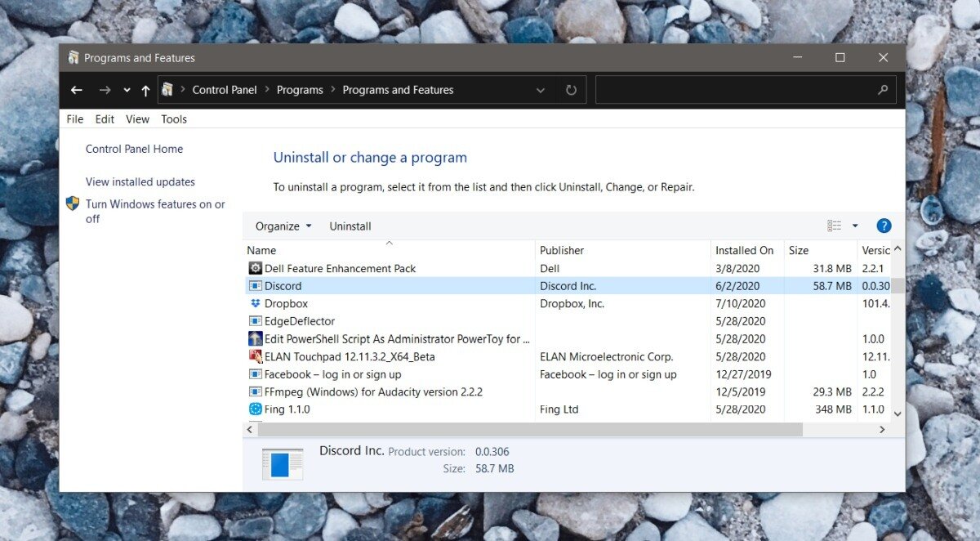Screen dimensions: 980x541
Task: Open the address bar history dropdown
Action: [540, 90]
